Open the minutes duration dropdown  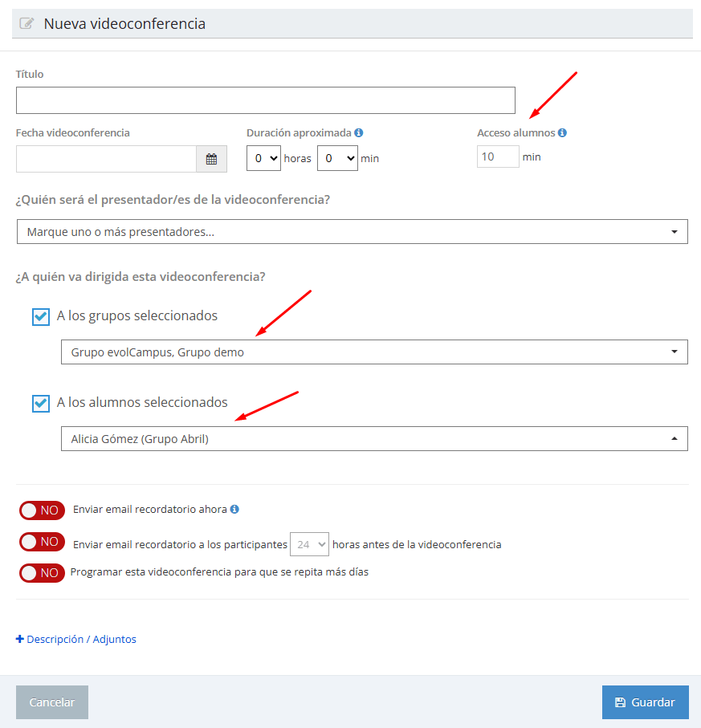coord(337,159)
